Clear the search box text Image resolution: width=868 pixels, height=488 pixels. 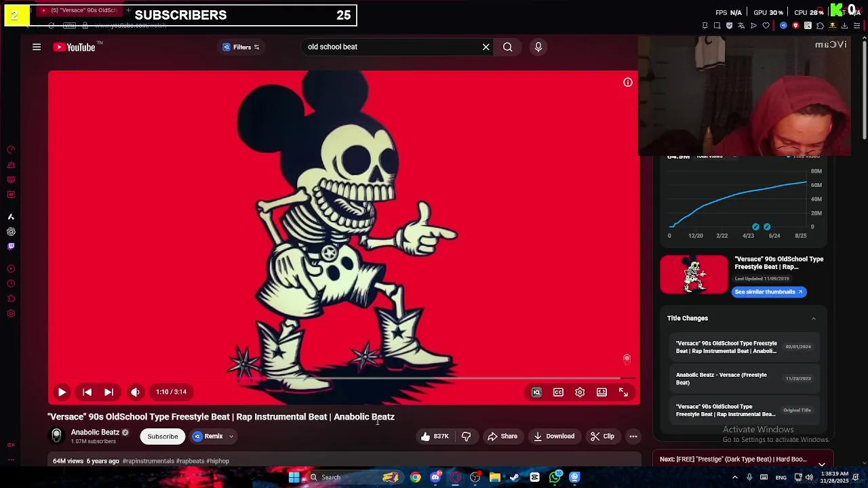(486, 47)
